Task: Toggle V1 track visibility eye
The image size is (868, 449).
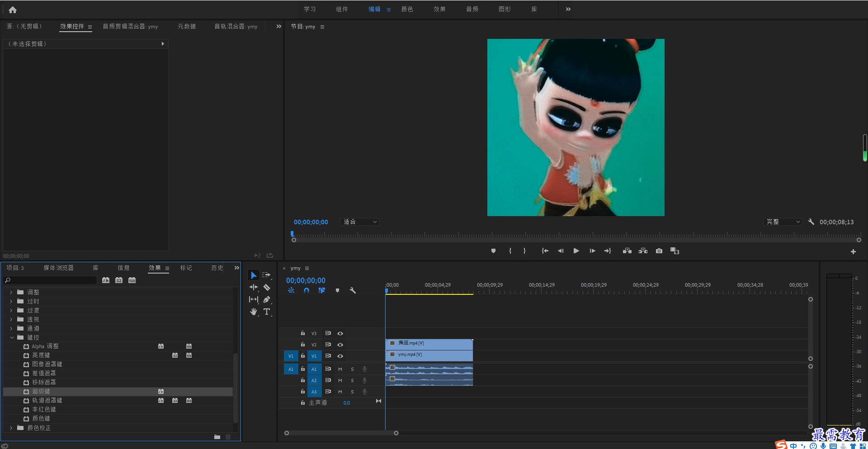Action: point(340,356)
